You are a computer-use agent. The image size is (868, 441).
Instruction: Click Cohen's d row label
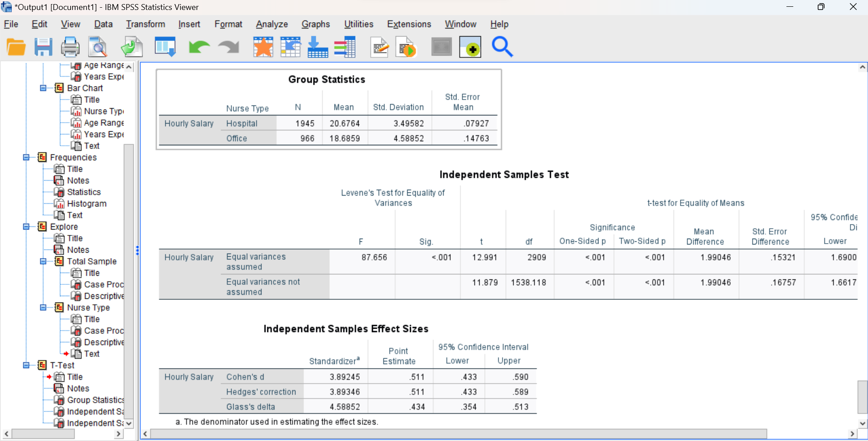(x=245, y=377)
